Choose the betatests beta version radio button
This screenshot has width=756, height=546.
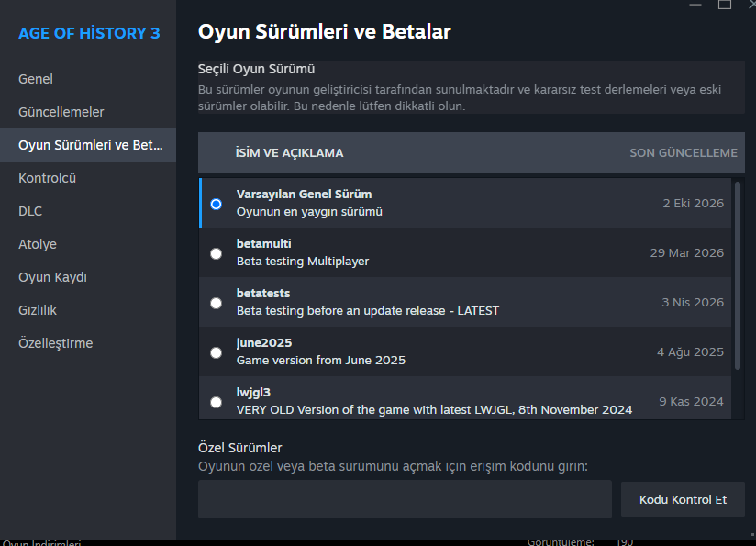(x=216, y=304)
